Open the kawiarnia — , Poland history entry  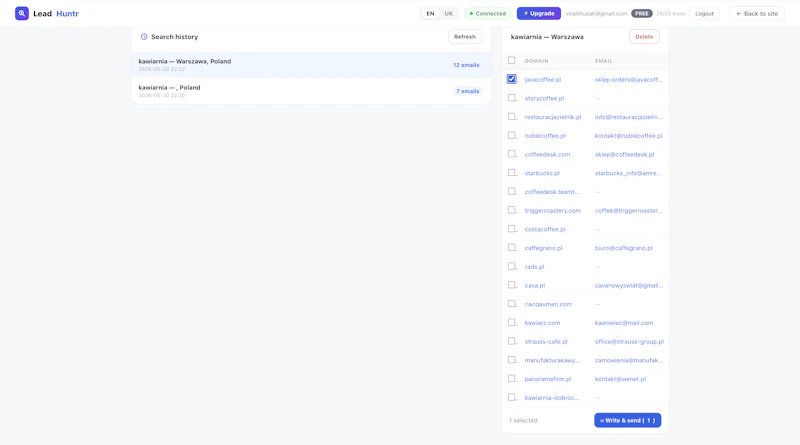click(x=311, y=91)
